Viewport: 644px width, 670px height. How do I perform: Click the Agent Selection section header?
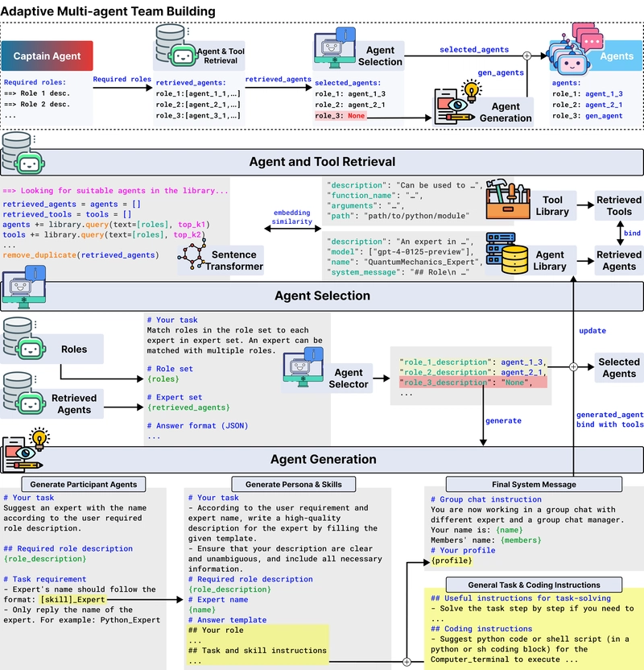[x=322, y=296]
